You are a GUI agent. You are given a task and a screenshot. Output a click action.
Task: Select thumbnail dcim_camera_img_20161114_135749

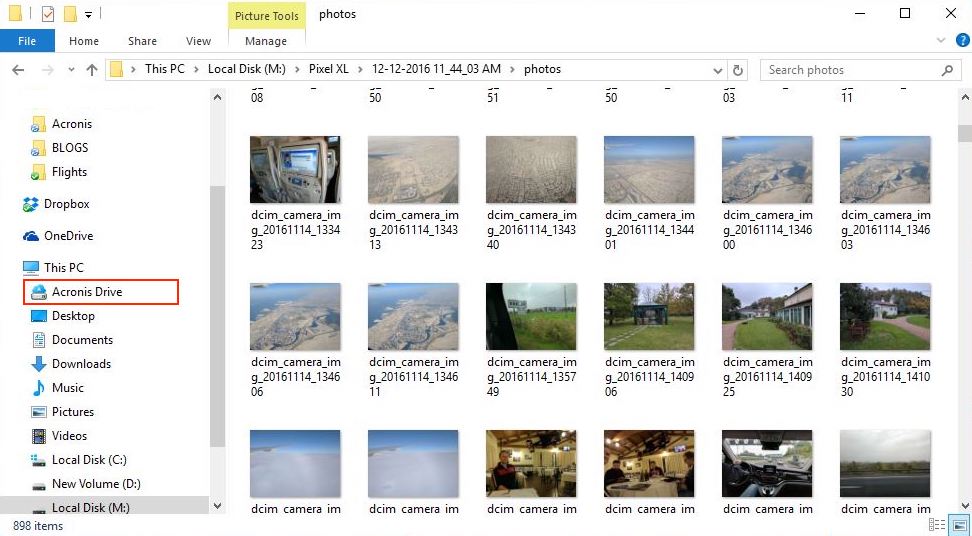coord(531,340)
